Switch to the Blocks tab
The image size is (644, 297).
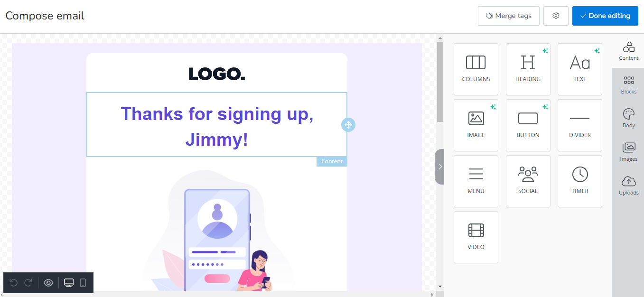(628, 84)
